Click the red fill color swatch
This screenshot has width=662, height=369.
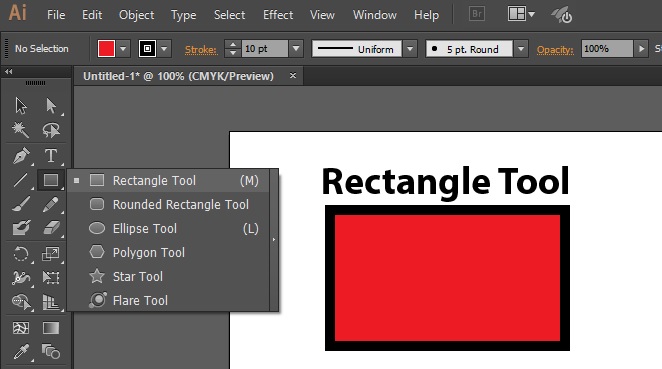click(x=106, y=49)
